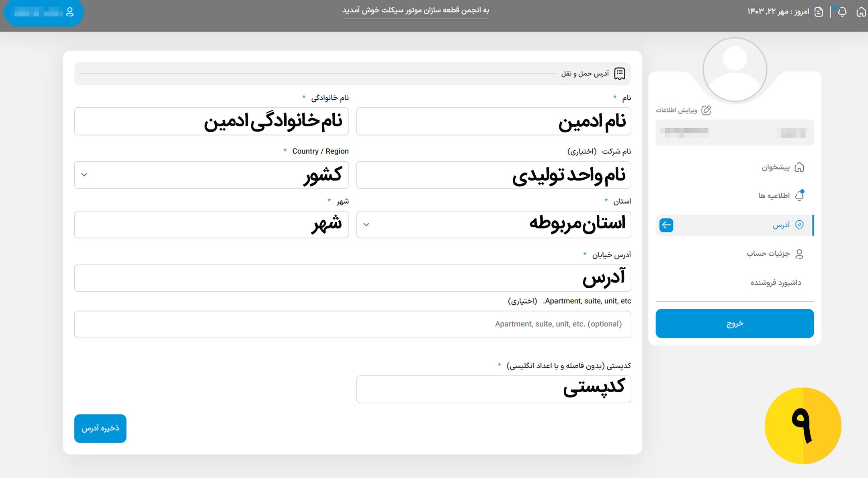
Task: Click the blue back arrow in address row
Action: pyautogui.click(x=666, y=225)
